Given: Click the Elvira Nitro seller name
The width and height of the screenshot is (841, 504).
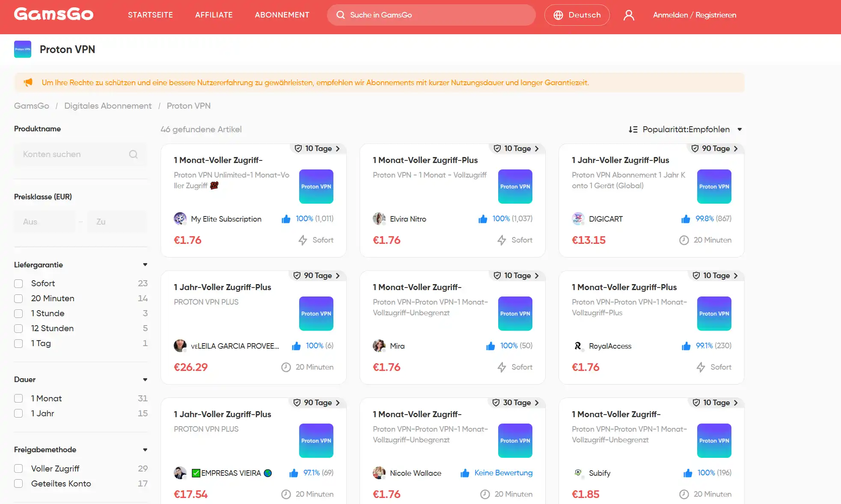Looking at the screenshot, I should 408,219.
